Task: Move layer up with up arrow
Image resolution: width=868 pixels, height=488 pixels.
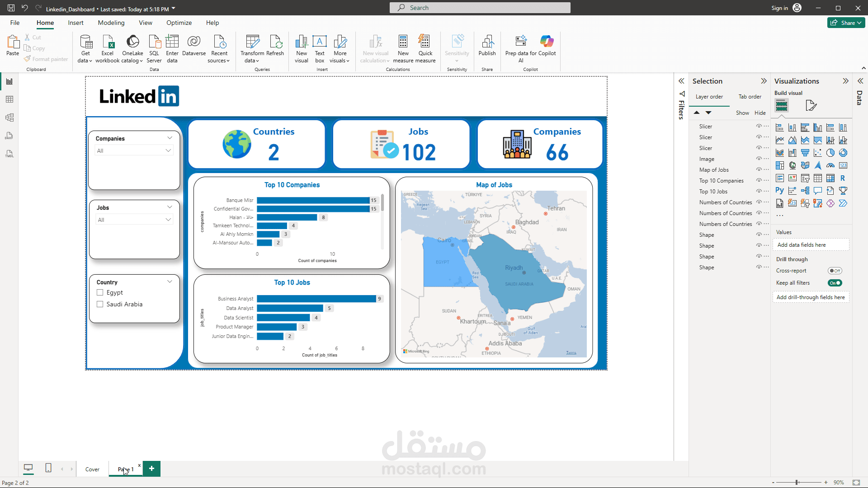Action: 697,113
